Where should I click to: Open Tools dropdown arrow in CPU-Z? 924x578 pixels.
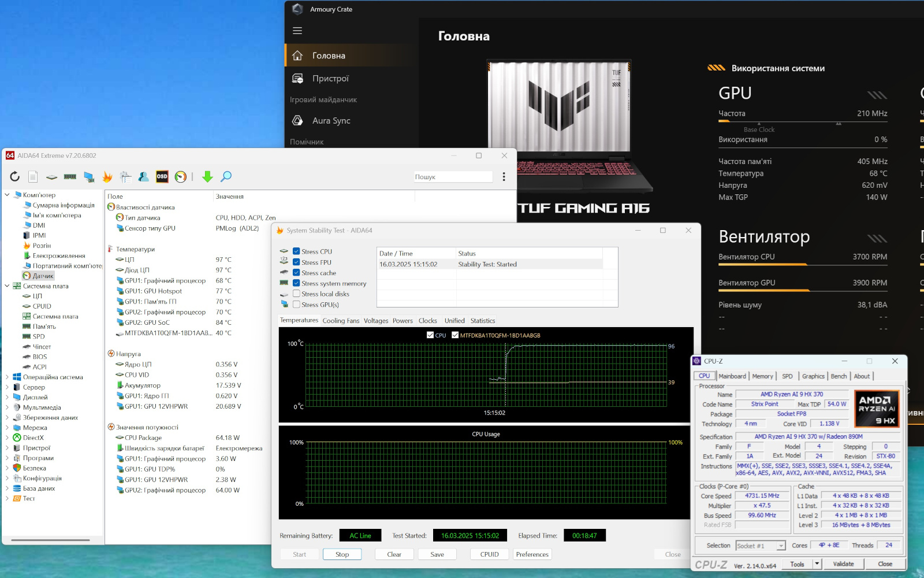pyautogui.click(x=817, y=564)
